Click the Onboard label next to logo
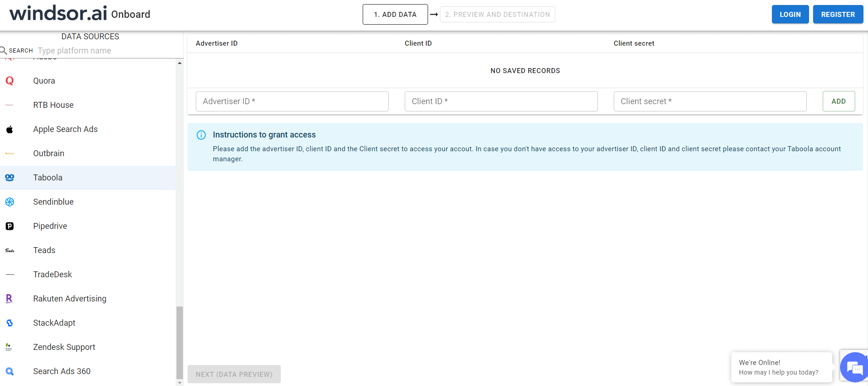This screenshot has height=386, width=868. tap(131, 15)
